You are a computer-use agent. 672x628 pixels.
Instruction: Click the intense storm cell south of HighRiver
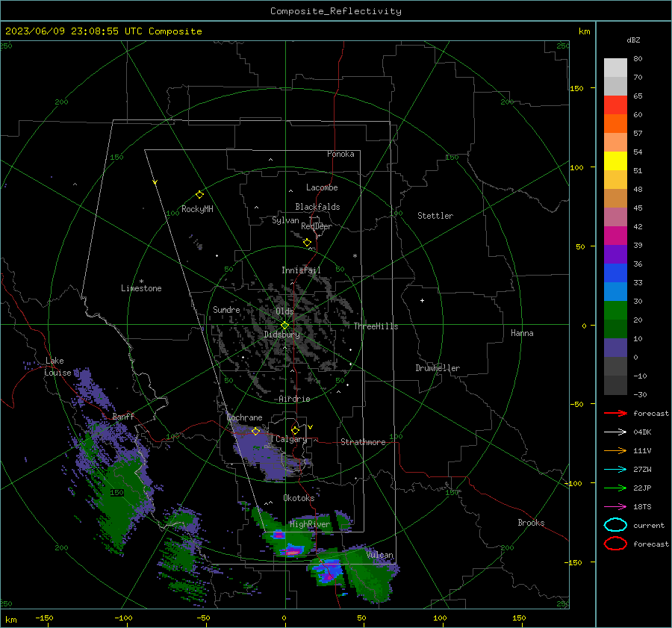(292, 550)
